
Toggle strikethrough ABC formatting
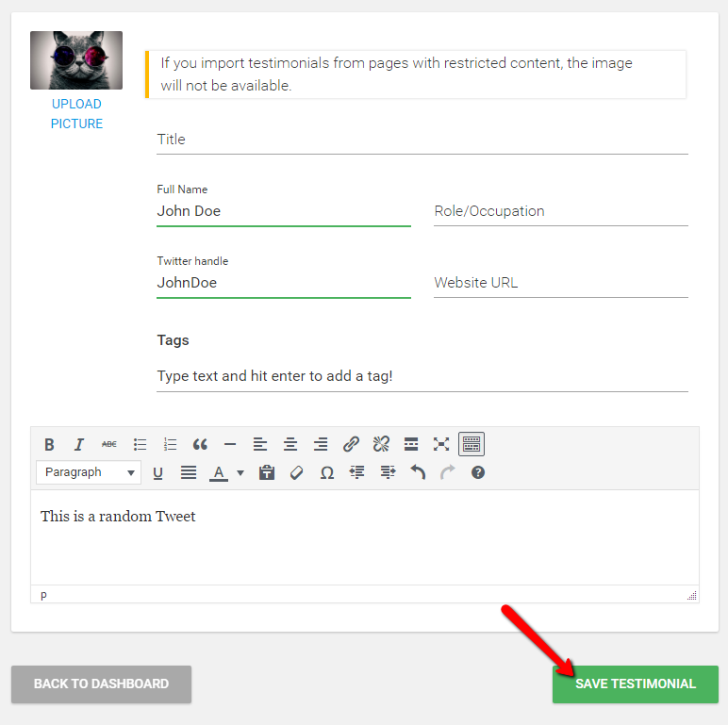coord(109,444)
